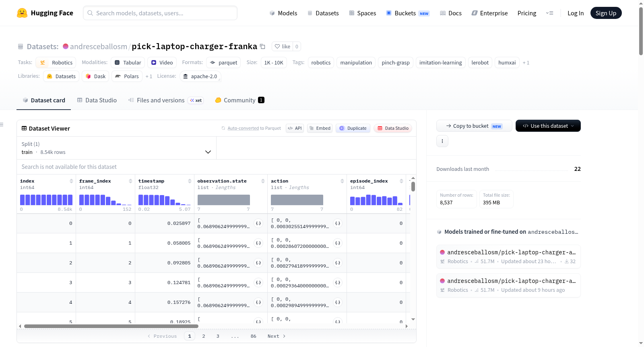Open the Files and versions tab
Image resolution: width=644 pixels, height=347 pixels.
click(166, 100)
